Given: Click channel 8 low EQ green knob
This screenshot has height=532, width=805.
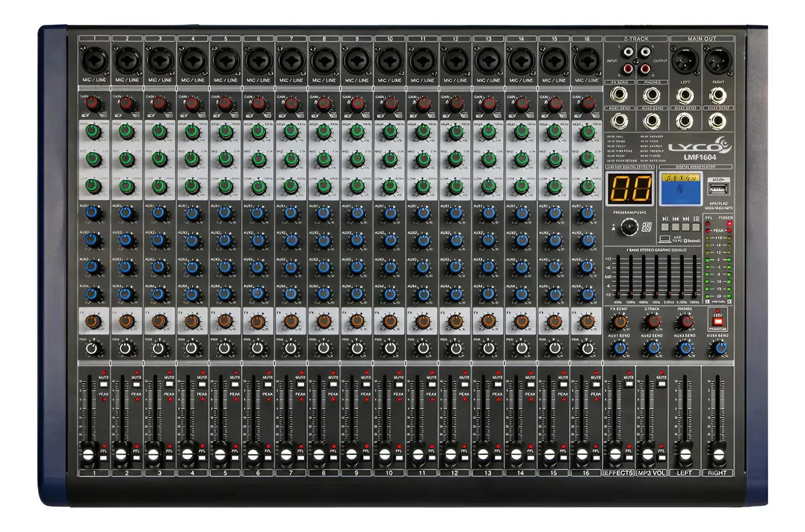Looking at the screenshot, I should pyautogui.click(x=323, y=186).
